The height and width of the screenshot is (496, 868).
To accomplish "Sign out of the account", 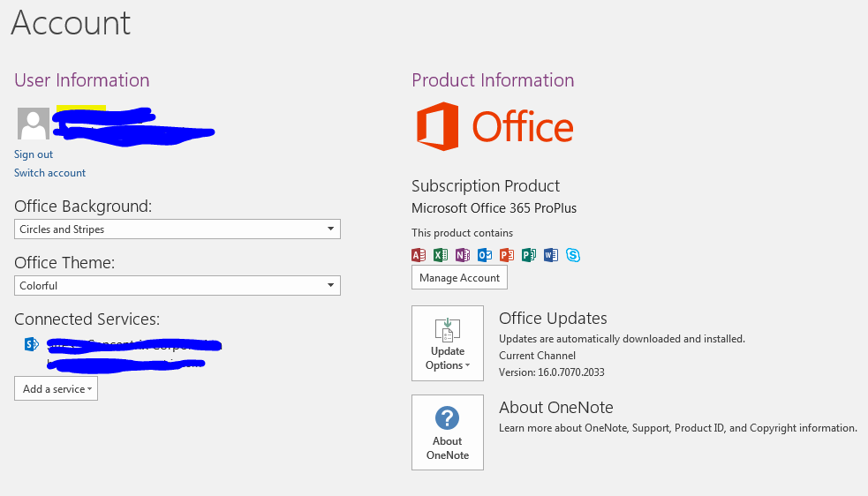I will tap(34, 154).
